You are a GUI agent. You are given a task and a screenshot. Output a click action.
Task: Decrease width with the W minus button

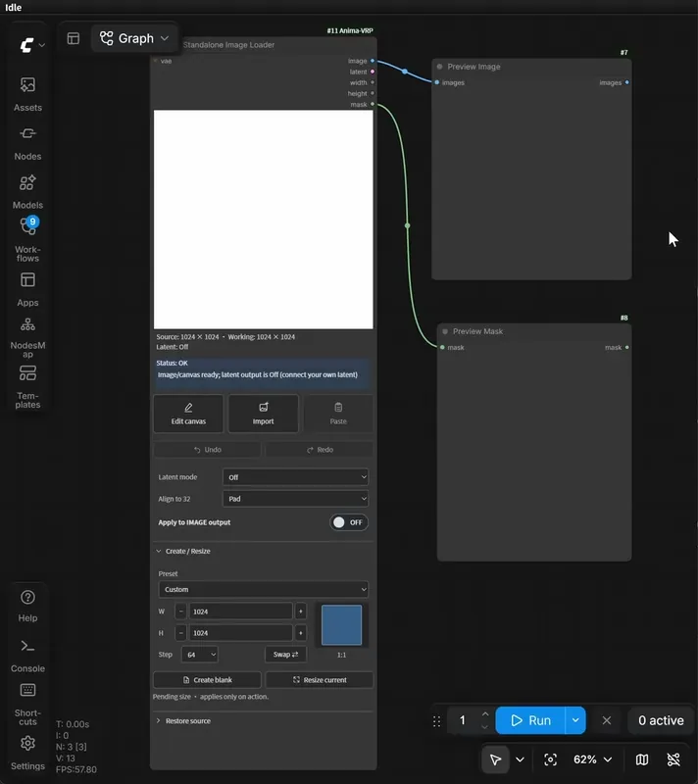181,612
